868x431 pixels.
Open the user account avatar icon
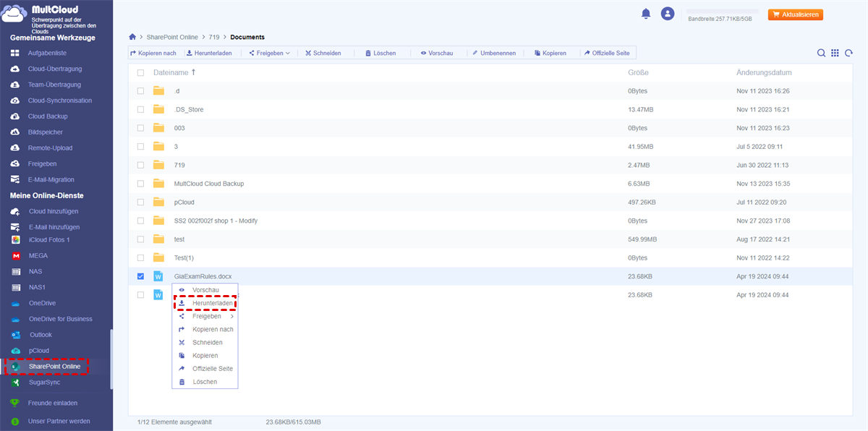coord(668,14)
